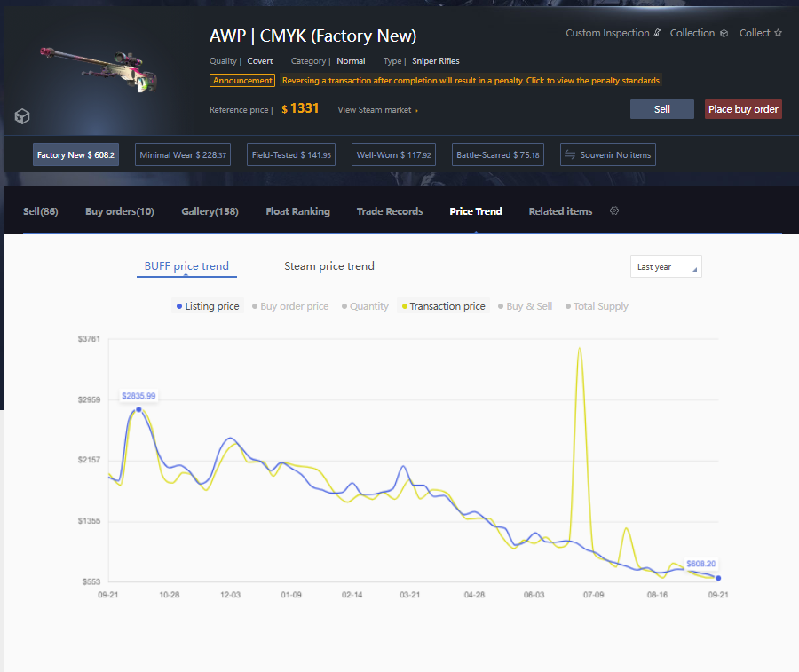Open the Last year period dropdown
Viewport: 799px width, 672px height.
pyautogui.click(x=666, y=266)
